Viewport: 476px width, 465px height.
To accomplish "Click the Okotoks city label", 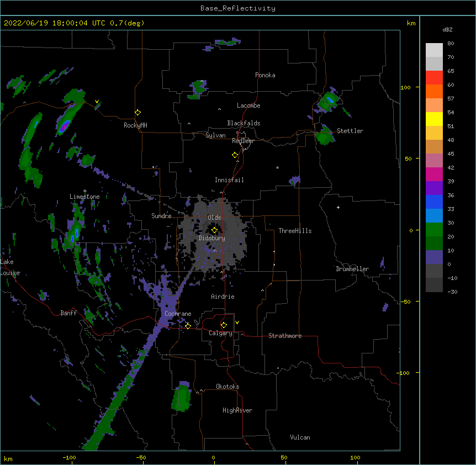I will pos(228,387).
